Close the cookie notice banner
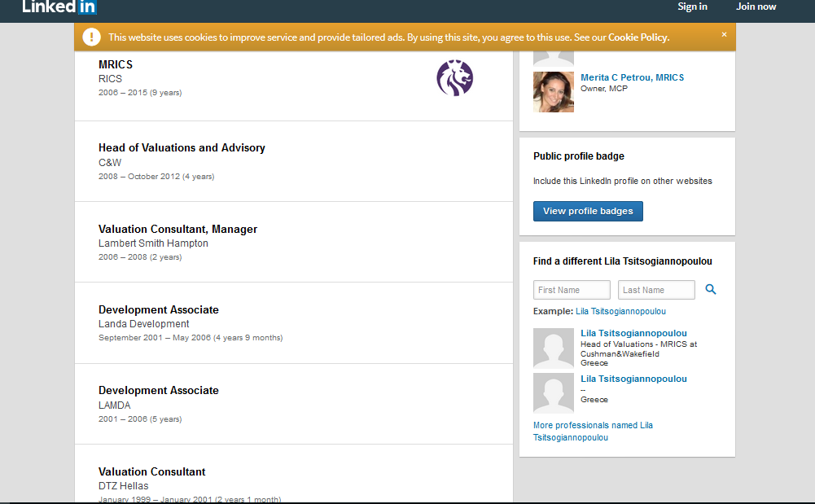Screen dimensions: 815x504 point(724,34)
